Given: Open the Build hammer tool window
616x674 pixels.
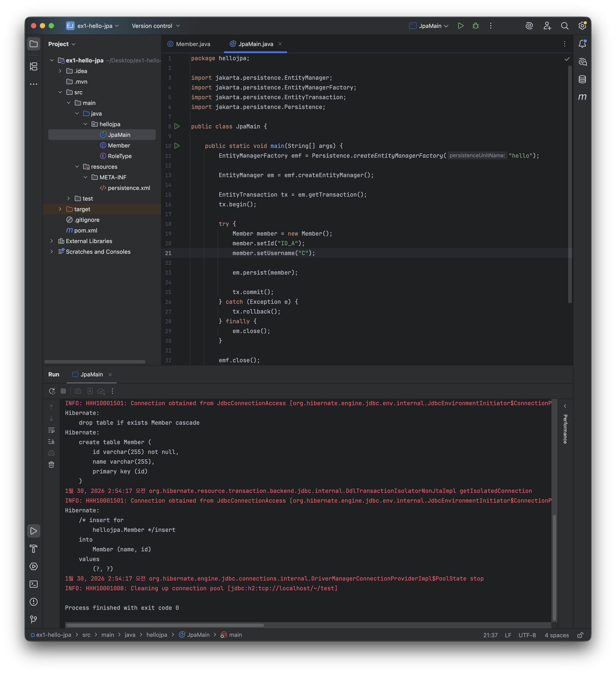Looking at the screenshot, I should 34,549.
